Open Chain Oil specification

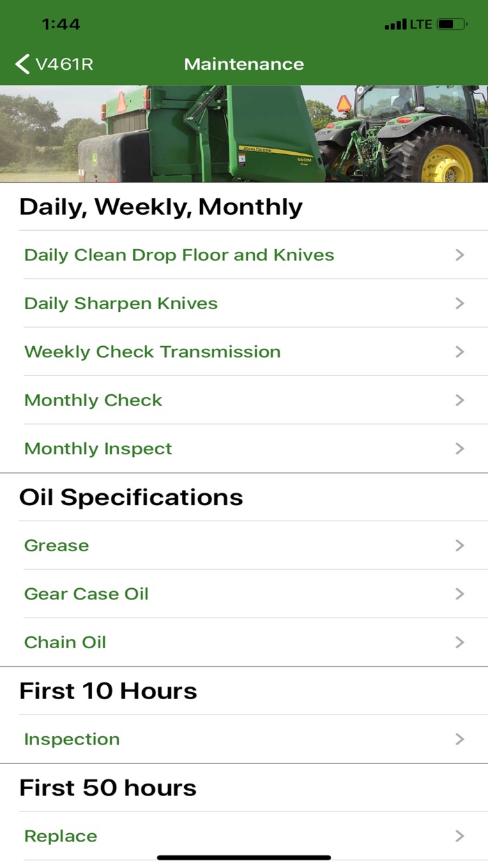(x=65, y=642)
